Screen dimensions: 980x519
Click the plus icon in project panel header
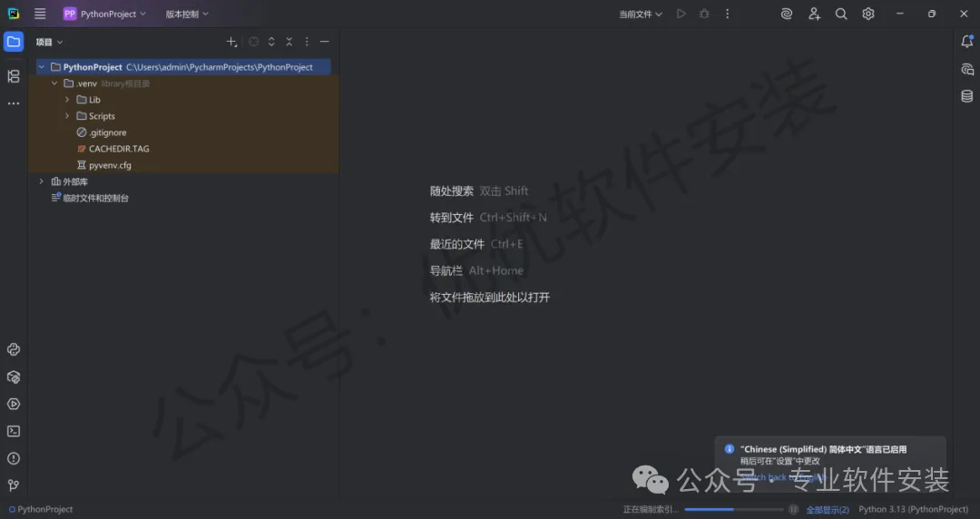coord(231,42)
